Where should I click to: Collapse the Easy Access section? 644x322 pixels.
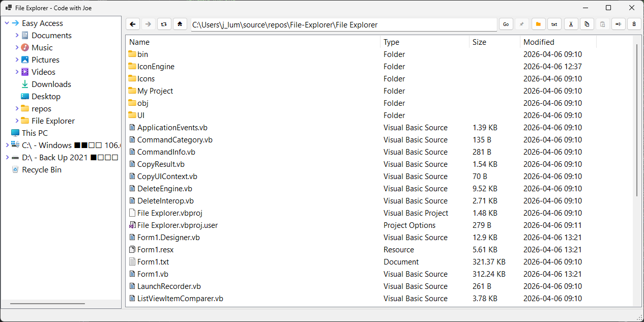(6, 23)
